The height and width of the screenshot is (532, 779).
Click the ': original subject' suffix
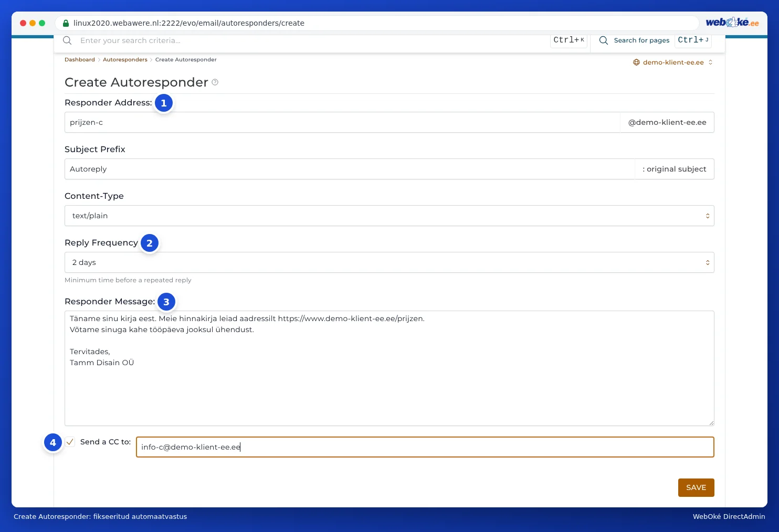[675, 169]
